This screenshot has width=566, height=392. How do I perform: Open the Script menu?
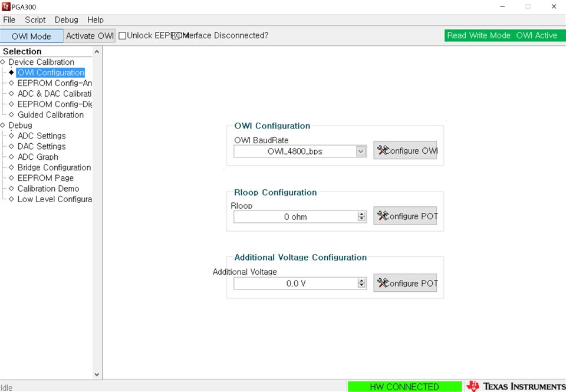pyautogui.click(x=35, y=20)
